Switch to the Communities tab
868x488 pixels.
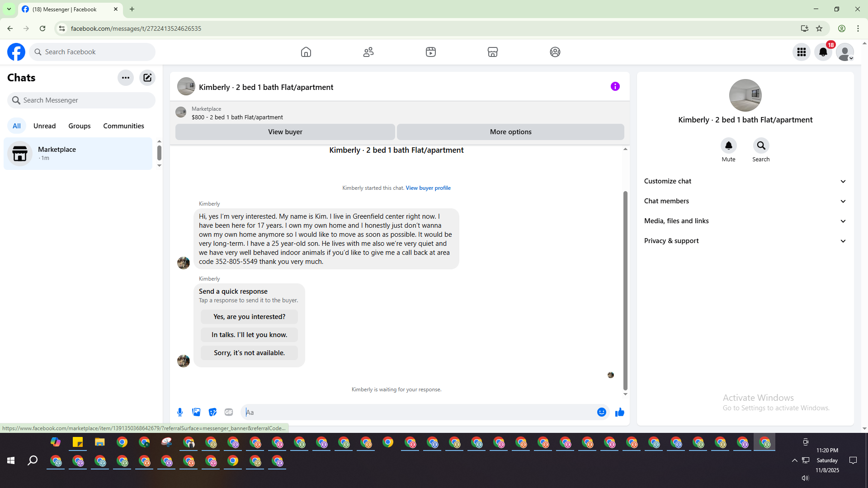pos(123,126)
